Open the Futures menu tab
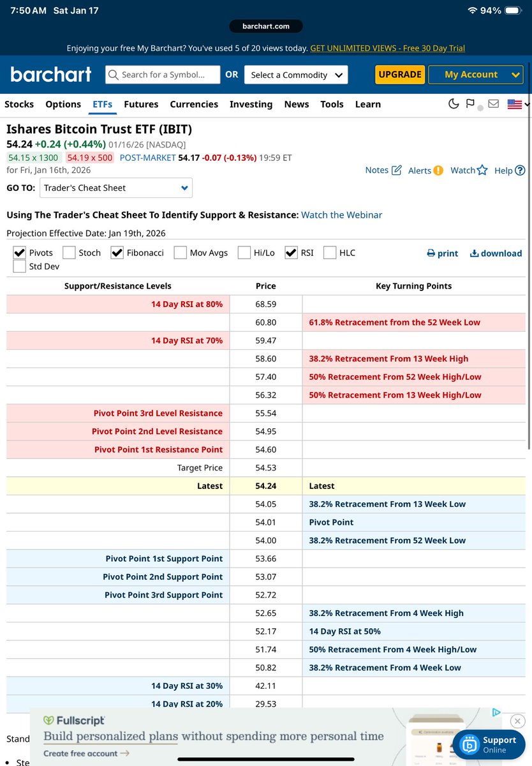Viewport: 532px width, 766px height. coord(141,104)
